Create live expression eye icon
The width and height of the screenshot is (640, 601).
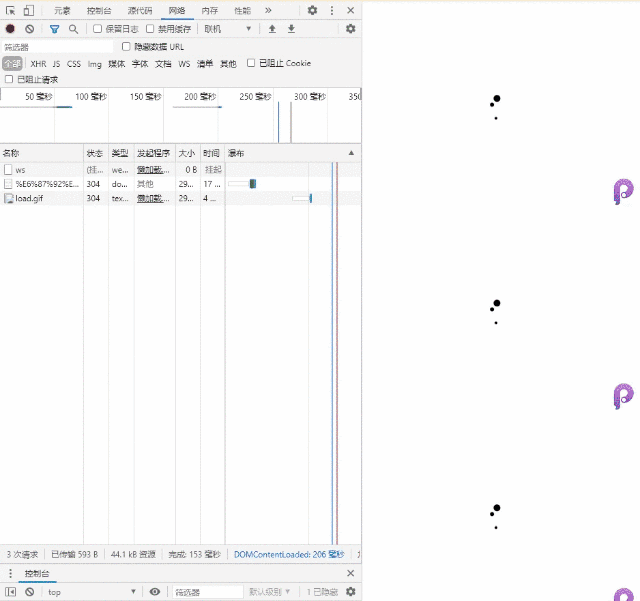click(155, 592)
